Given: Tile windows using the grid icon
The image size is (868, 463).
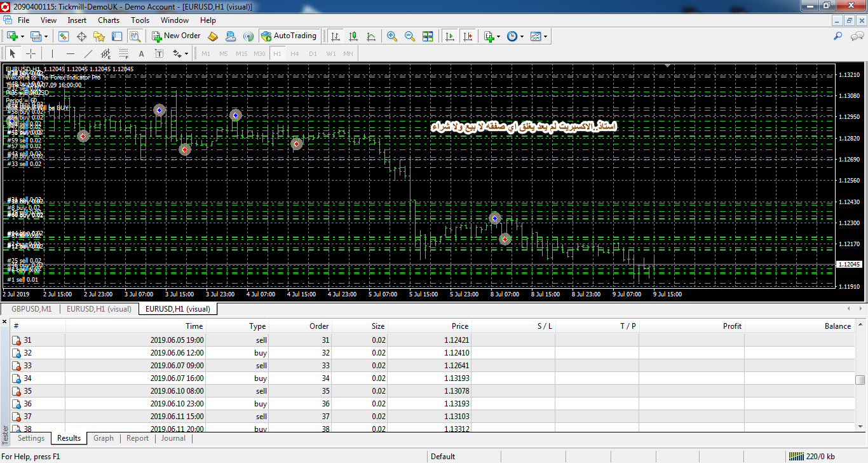Looking at the screenshot, I should 428,36.
